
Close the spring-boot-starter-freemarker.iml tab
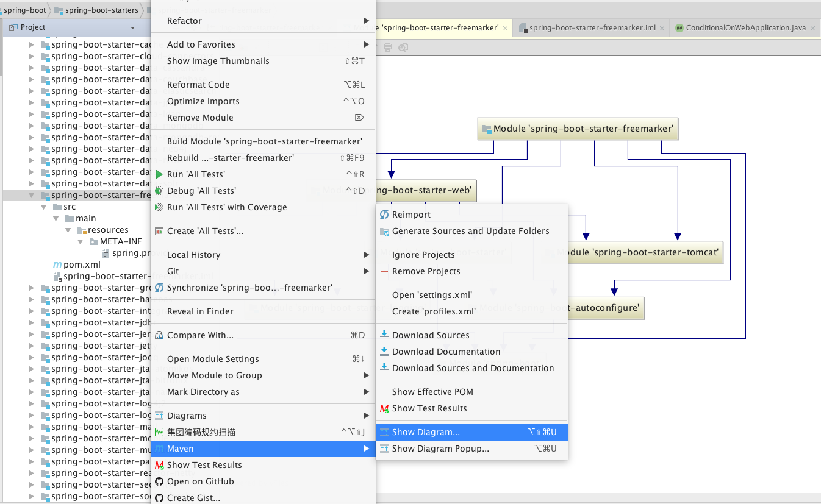(662, 28)
